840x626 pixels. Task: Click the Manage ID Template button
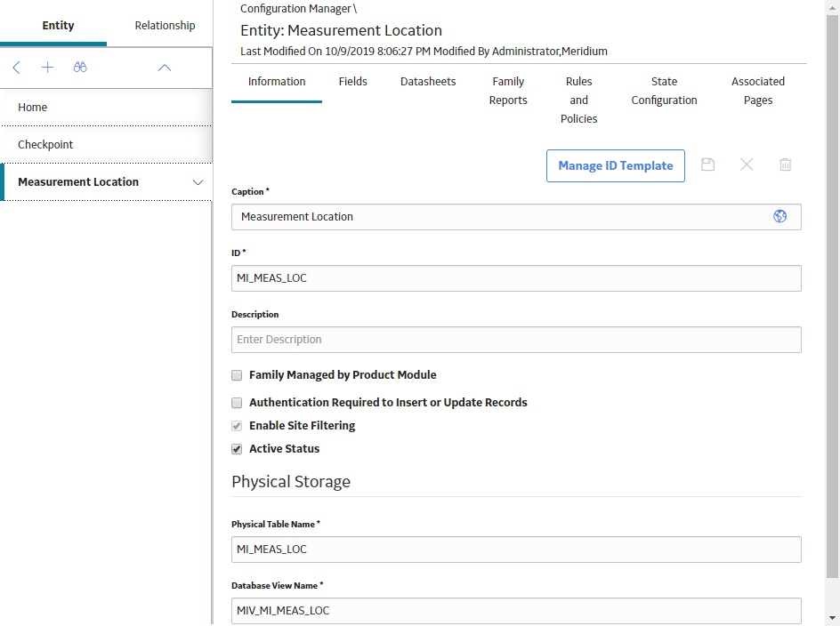[x=616, y=166]
